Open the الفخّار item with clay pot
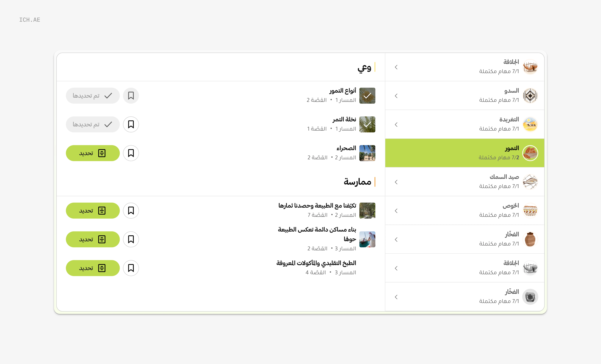Viewport: 601px width, 364px height. click(x=464, y=239)
